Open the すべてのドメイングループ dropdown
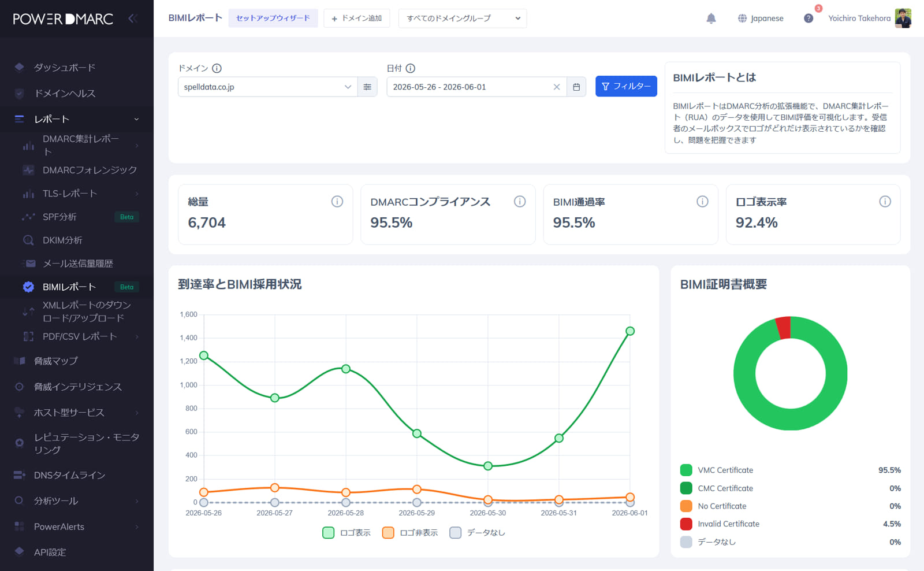This screenshot has height=571, width=924. click(x=463, y=18)
